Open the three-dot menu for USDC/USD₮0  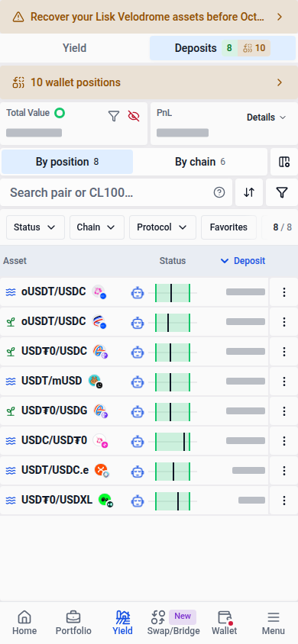coord(284,441)
